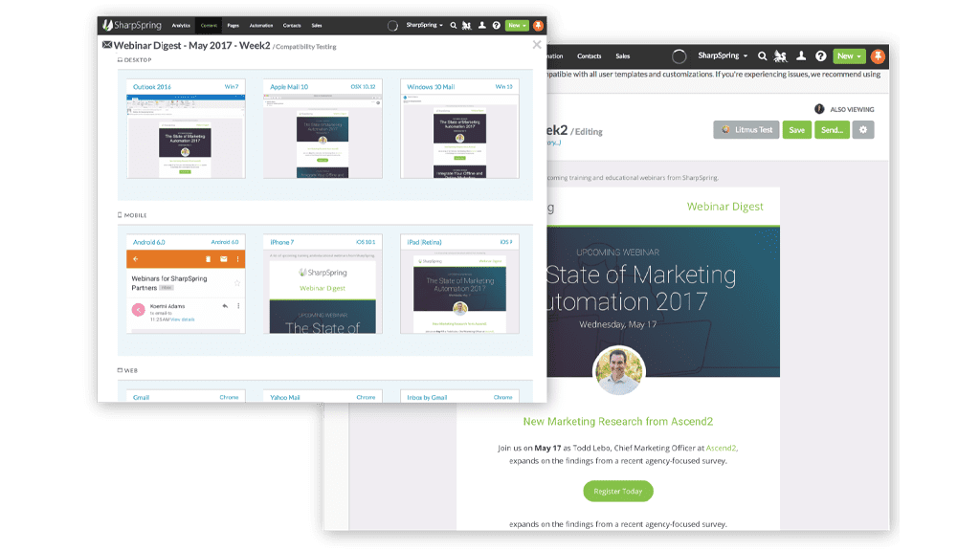Click the pink sender avatar in the Android preview
The image size is (980, 551).
coord(139,309)
